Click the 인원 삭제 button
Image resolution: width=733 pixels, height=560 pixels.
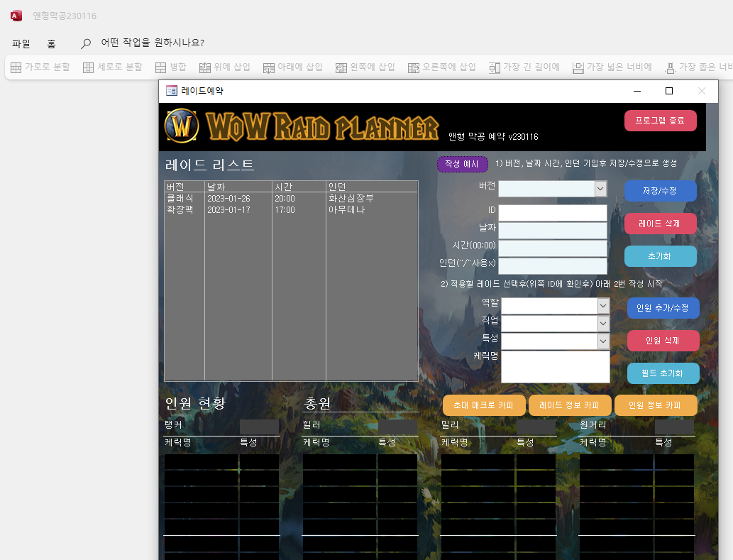point(663,341)
